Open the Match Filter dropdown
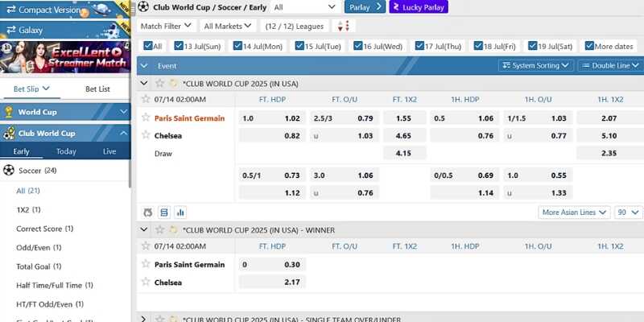 click(166, 26)
